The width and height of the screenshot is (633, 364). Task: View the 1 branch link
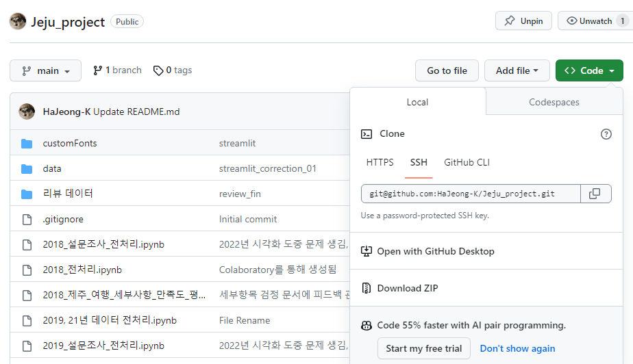tap(117, 70)
